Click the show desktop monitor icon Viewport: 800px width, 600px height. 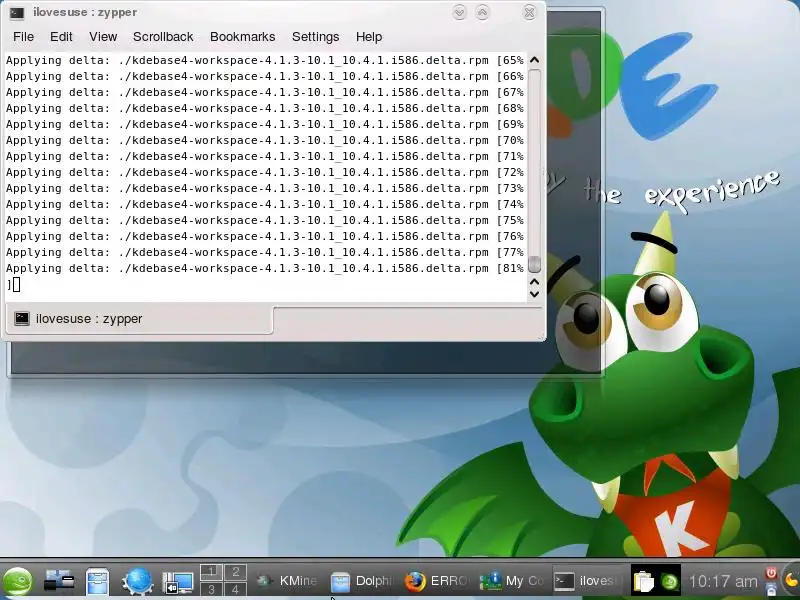pyautogui.click(x=178, y=583)
